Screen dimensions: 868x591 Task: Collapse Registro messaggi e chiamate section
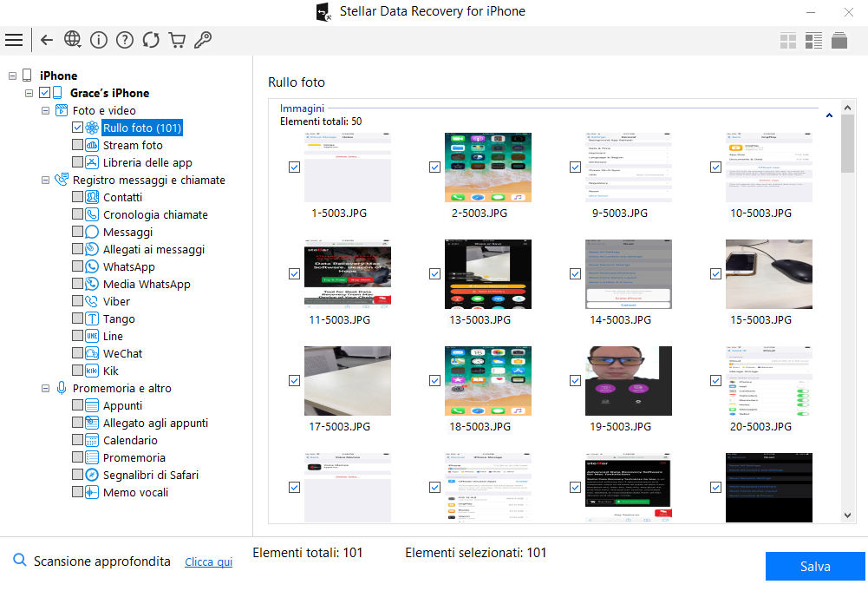click(x=46, y=180)
